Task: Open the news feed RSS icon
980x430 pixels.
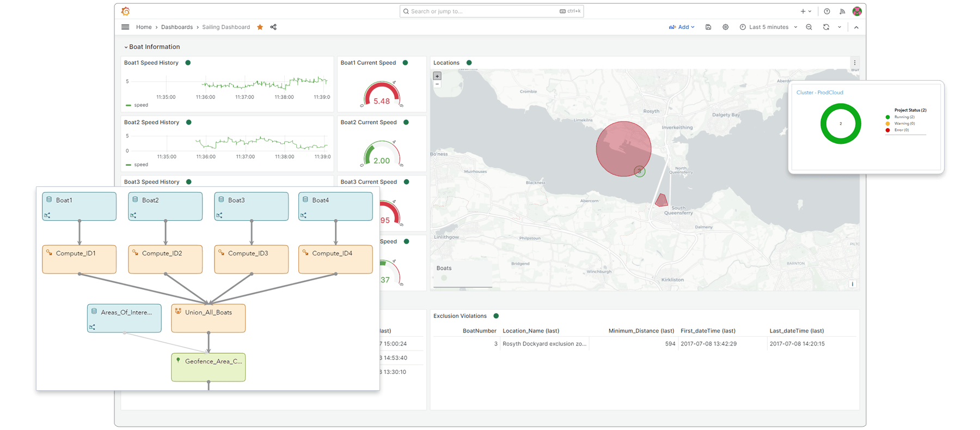Action: [x=842, y=11]
